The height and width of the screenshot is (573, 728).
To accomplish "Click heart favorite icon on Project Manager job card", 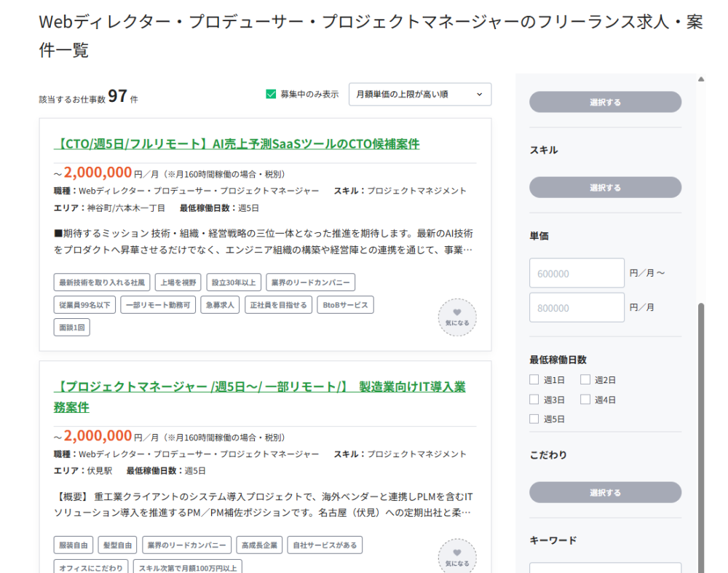I will pyautogui.click(x=457, y=558).
